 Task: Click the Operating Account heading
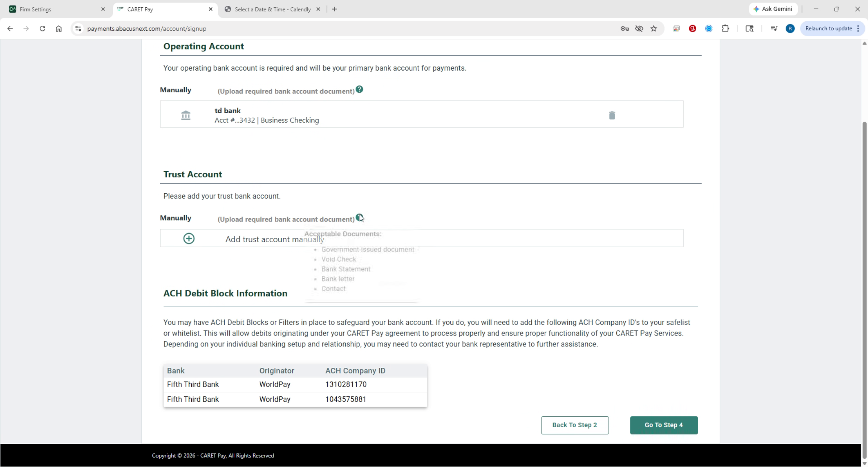tap(204, 46)
